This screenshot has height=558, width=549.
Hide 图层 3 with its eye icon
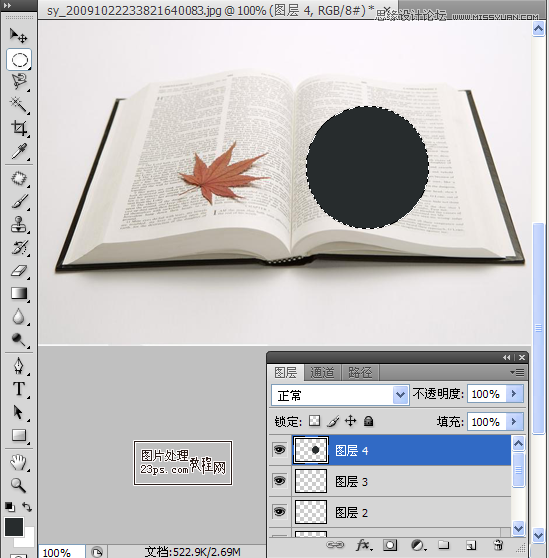tap(280, 481)
